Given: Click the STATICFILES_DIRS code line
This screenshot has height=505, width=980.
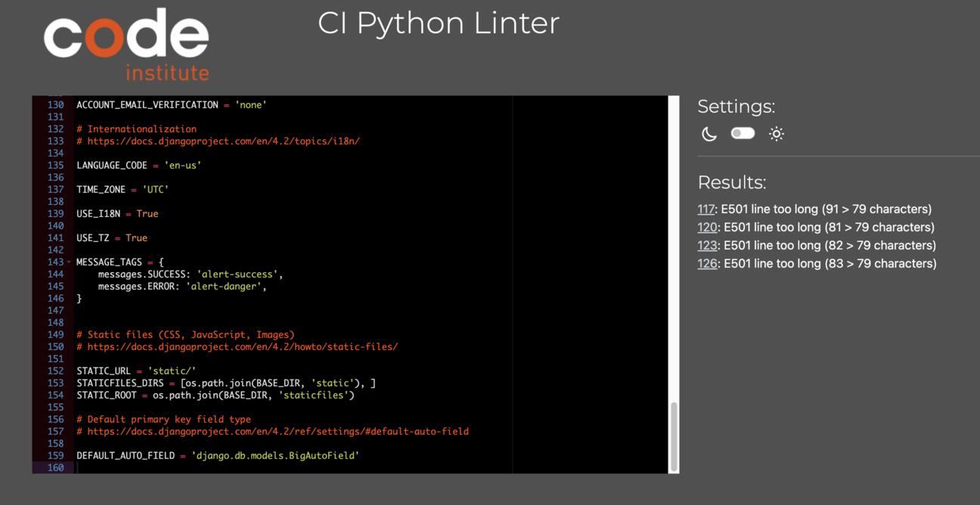Looking at the screenshot, I should pos(226,383).
